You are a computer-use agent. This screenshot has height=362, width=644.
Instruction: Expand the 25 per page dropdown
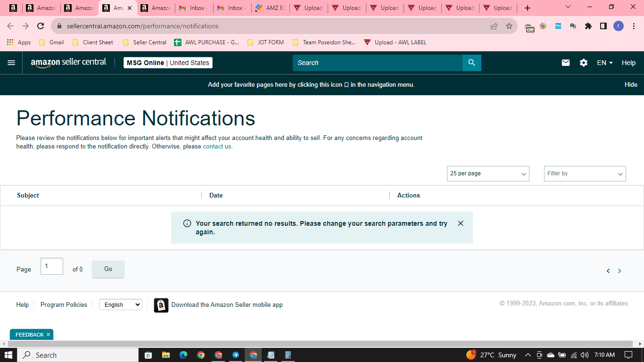pos(488,173)
